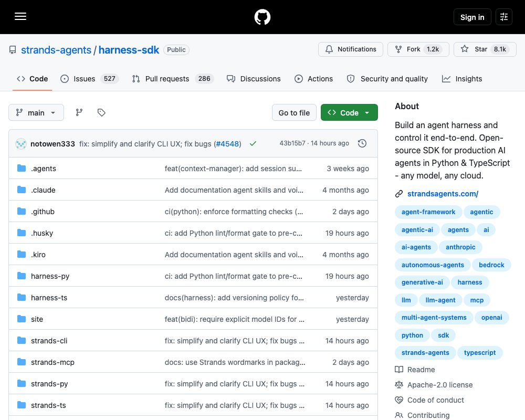Click the Readme book icon

[399, 370]
